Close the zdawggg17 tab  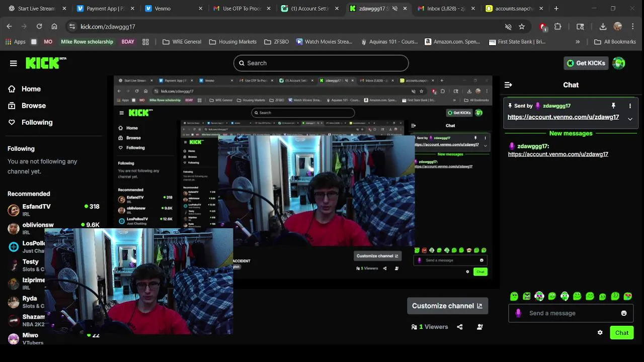click(405, 9)
